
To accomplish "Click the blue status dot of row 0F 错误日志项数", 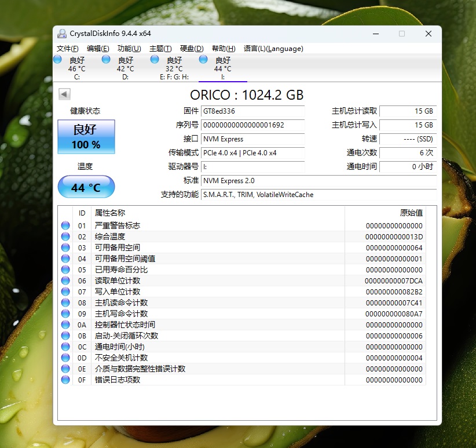I will tap(65, 380).
